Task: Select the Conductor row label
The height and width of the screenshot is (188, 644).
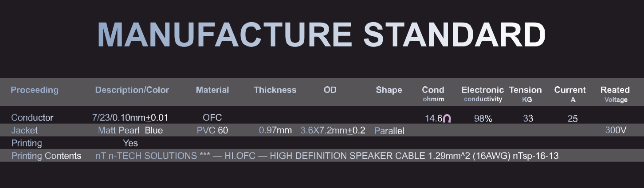Action: tap(32, 118)
